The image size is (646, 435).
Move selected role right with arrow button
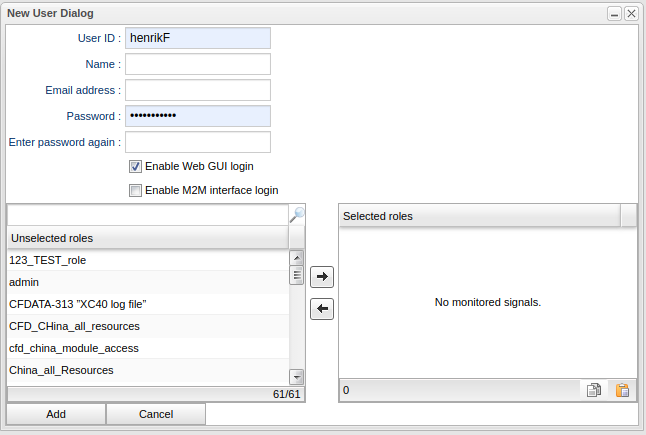coord(322,276)
